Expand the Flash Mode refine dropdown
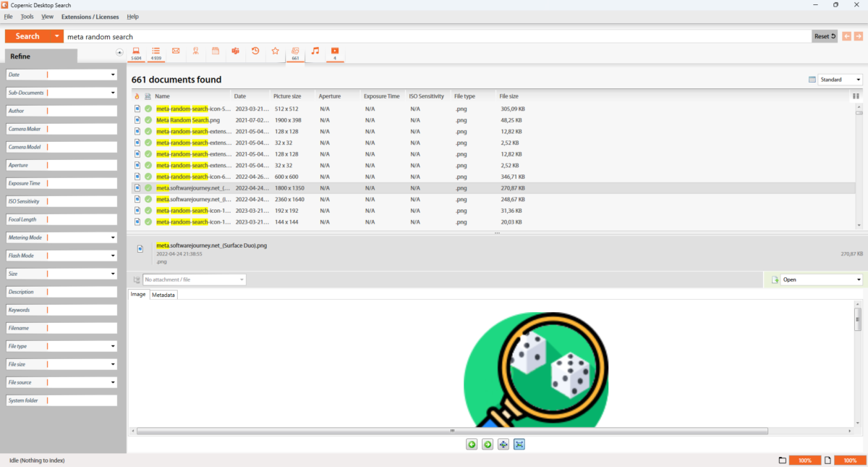Screen dimensions: 868x467 [x=113, y=255]
